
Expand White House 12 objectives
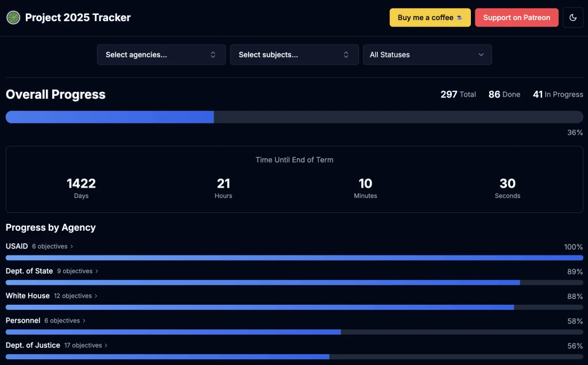(76, 296)
